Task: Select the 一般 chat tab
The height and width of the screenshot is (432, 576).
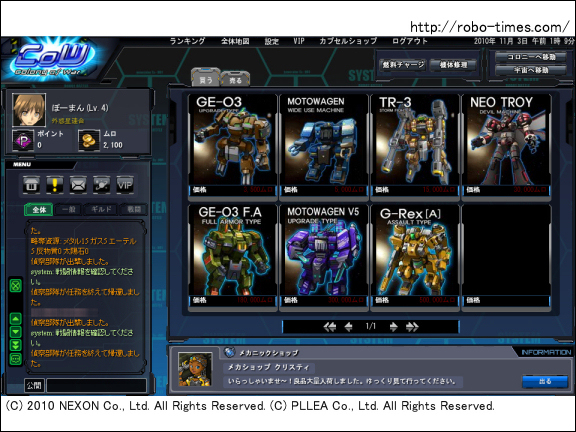Action: [x=69, y=210]
